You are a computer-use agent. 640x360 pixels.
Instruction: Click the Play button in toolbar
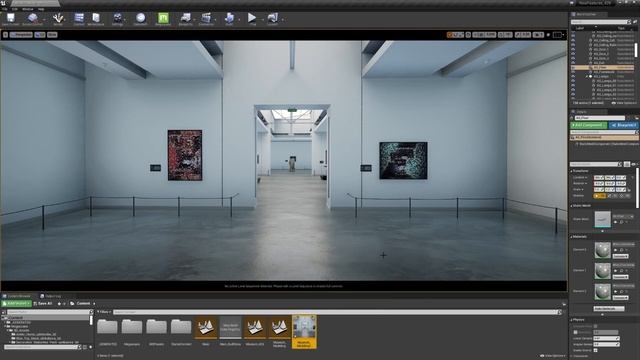click(x=252, y=18)
